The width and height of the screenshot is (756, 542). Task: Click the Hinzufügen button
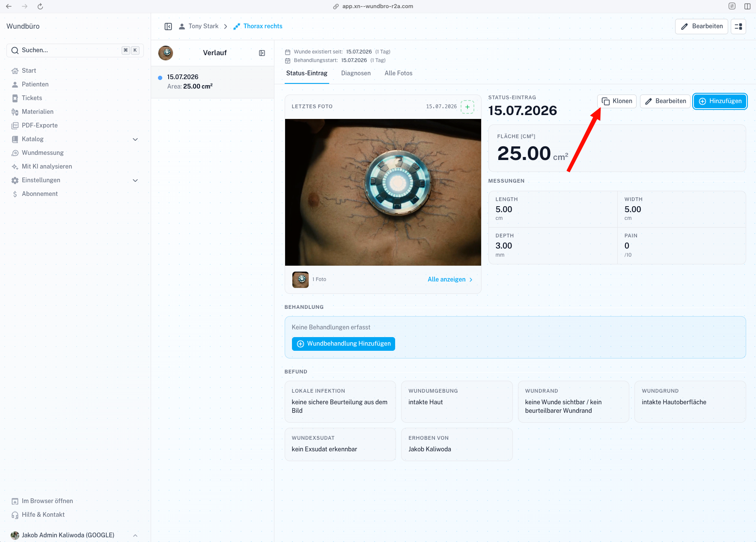coord(720,101)
